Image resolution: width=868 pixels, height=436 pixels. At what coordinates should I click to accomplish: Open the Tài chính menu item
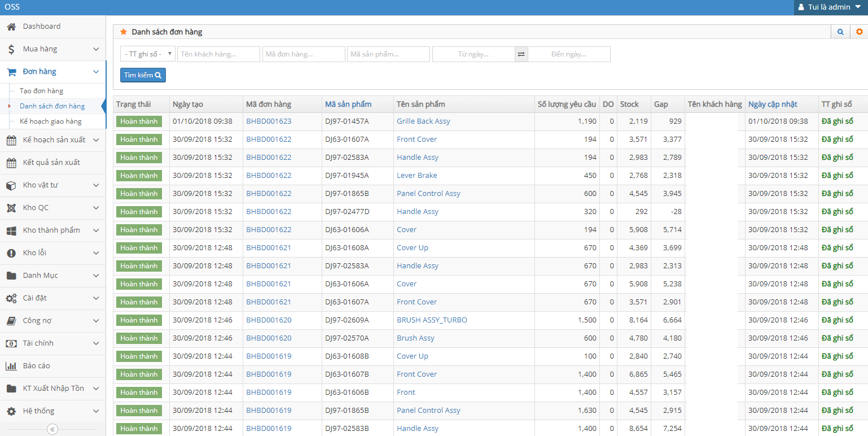pos(52,343)
